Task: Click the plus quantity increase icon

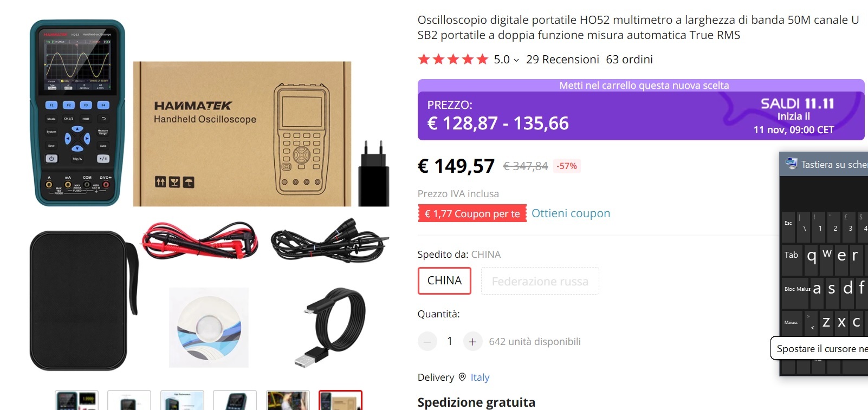Action: [472, 342]
